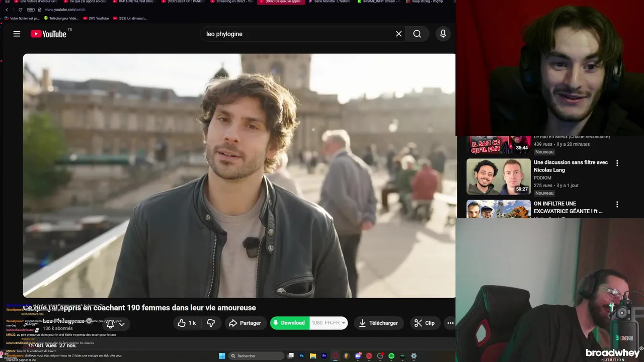Open the '(352) Un dimanch...' bookmark
The width and height of the screenshot is (644, 362).
(129, 18)
